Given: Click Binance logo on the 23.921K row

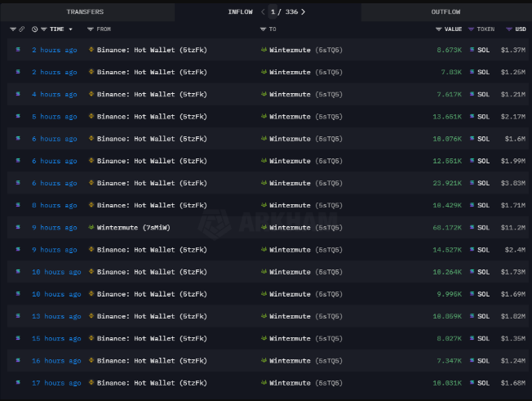Looking at the screenshot, I should pos(91,183).
